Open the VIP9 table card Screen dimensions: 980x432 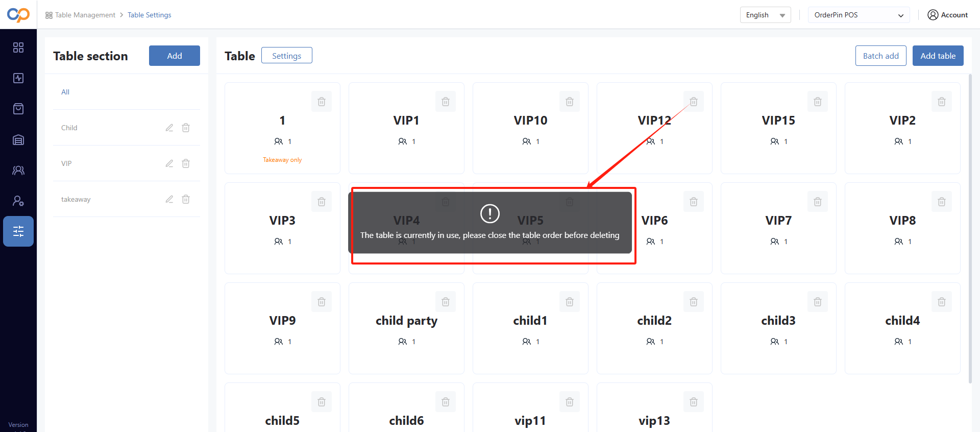point(282,328)
